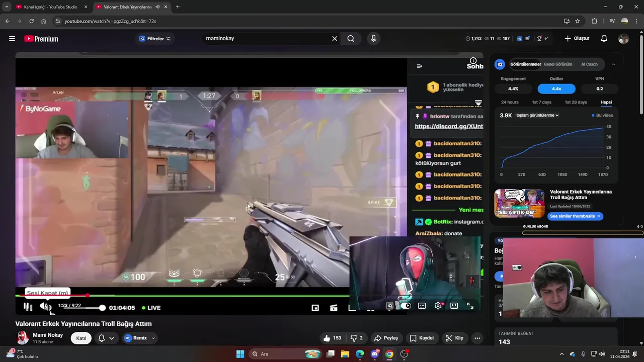Enter full screen via player icon
The height and width of the screenshot is (362, 644).
pos(470,306)
